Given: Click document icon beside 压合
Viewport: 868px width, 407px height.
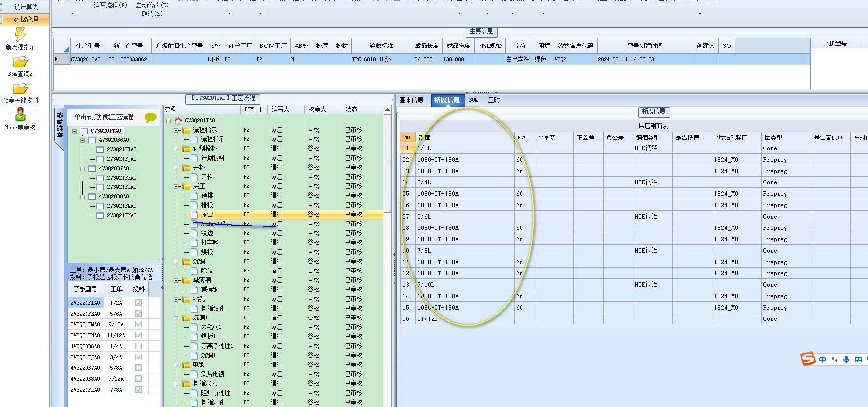Looking at the screenshot, I should point(195,215).
